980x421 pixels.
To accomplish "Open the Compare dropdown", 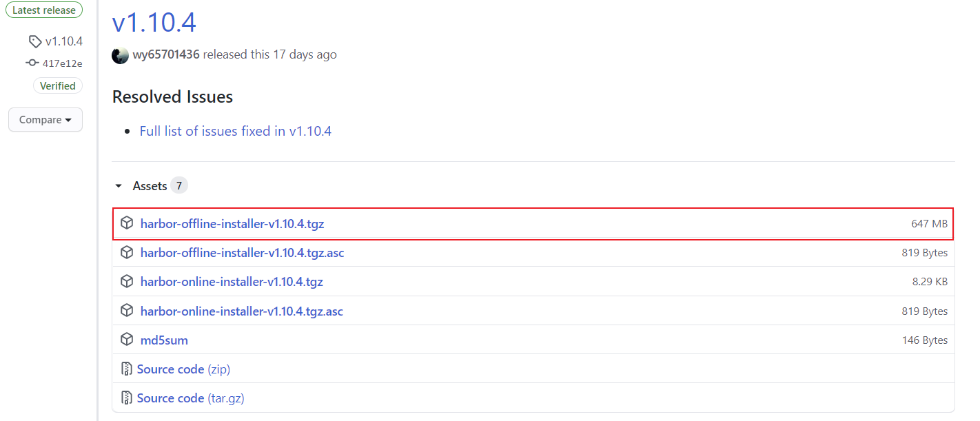I will tap(45, 120).
